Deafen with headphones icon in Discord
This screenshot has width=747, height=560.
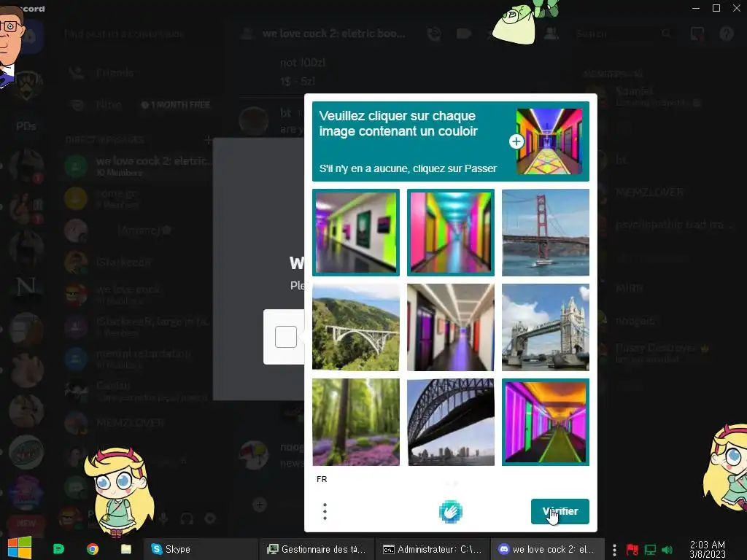tap(187, 518)
